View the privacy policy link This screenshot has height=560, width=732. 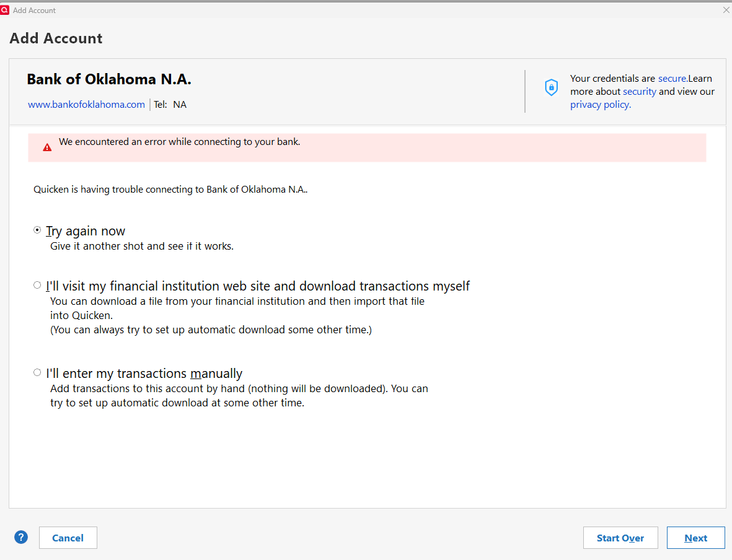pyautogui.click(x=601, y=105)
